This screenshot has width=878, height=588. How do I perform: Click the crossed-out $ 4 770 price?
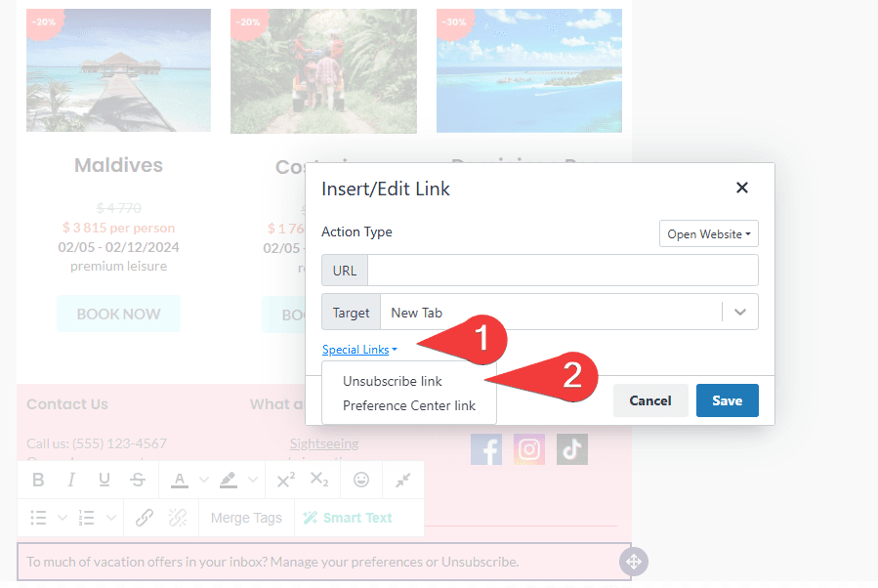point(119,208)
